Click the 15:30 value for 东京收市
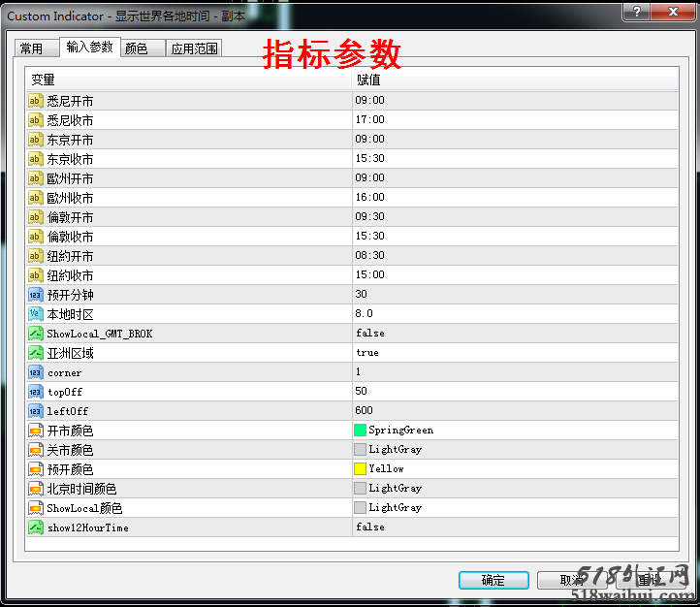Viewport: 700px width, 607px height. [369, 158]
